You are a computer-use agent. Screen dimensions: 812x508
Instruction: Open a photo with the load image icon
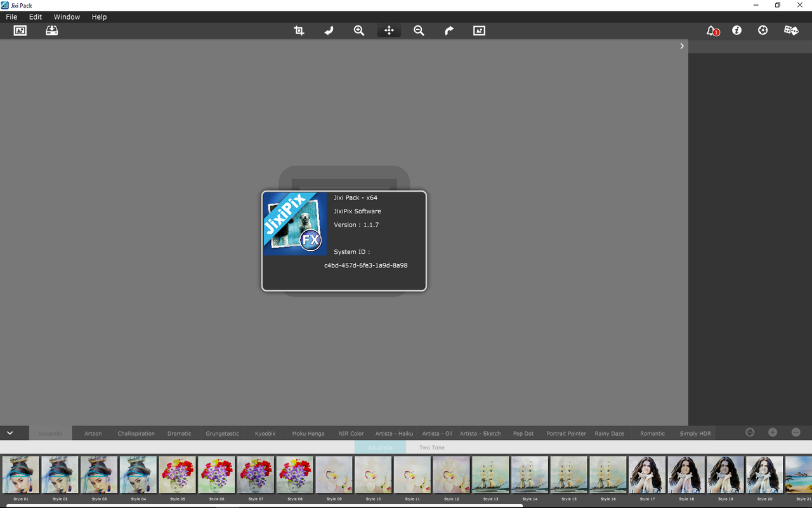pyautogui.click(x=20, y=30)
